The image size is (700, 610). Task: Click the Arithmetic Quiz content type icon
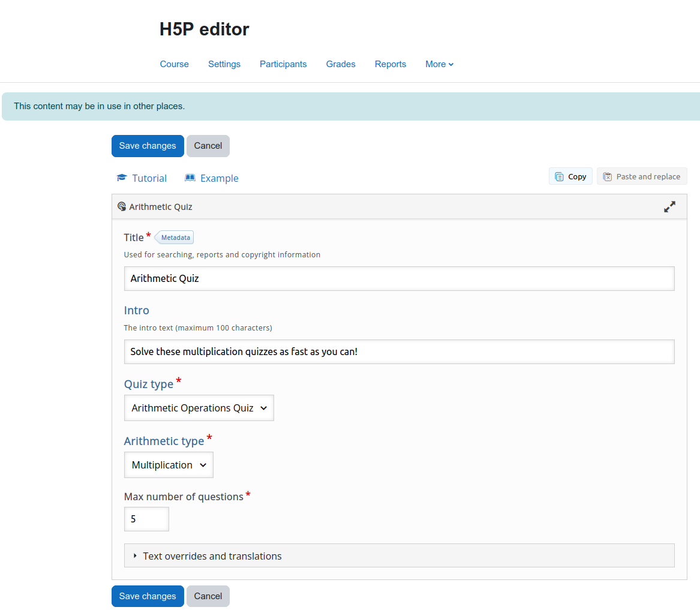tap(121, 206)
